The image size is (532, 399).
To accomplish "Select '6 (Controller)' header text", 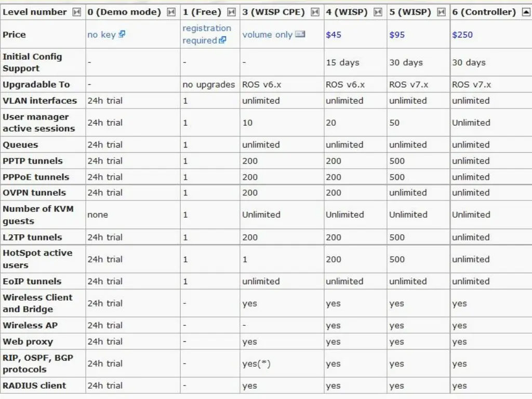I will (484, 12).
